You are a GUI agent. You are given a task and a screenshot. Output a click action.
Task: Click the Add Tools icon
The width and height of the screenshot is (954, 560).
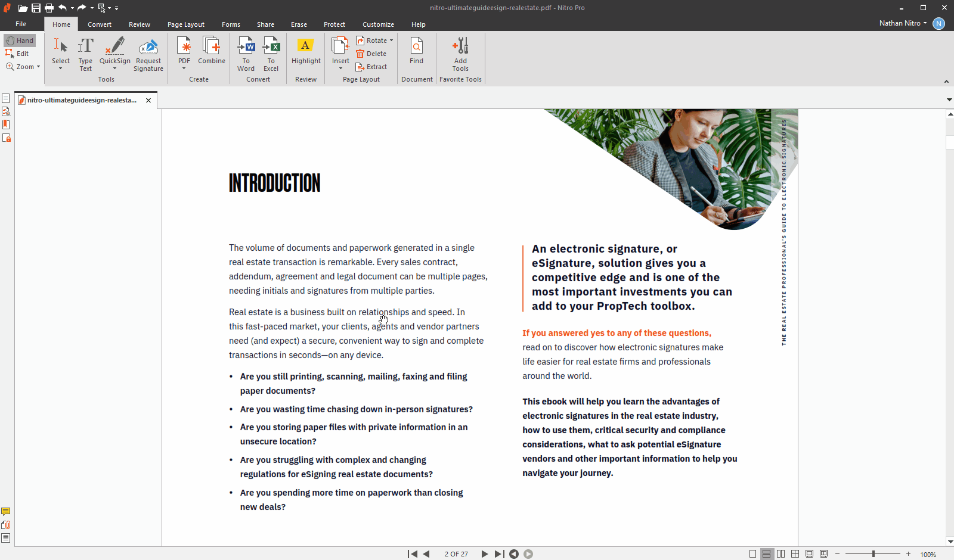(460, 46)
